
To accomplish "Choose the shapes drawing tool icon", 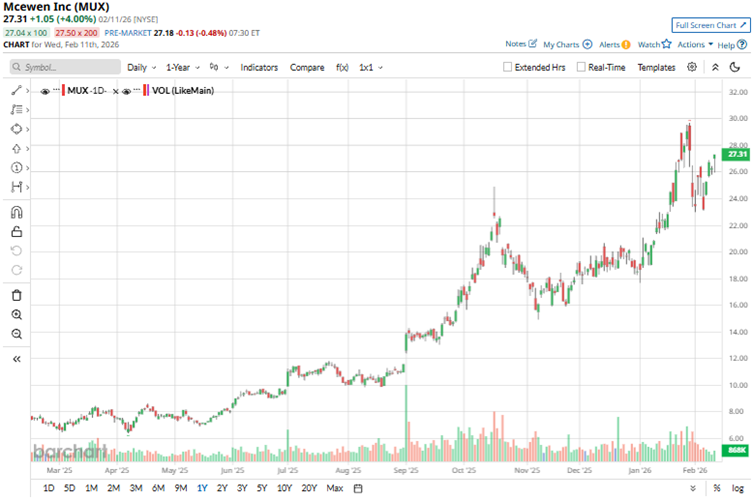I will click(16, 129).
